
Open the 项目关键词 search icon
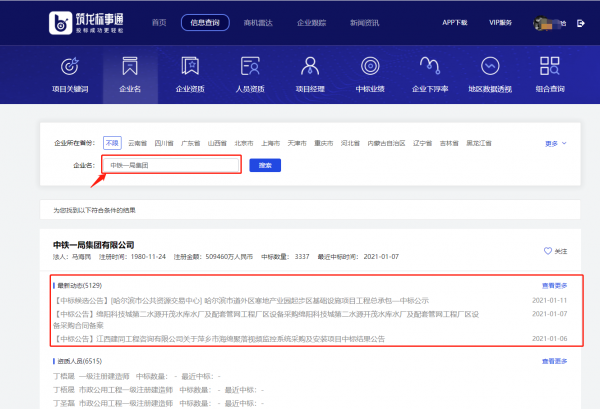69,67
